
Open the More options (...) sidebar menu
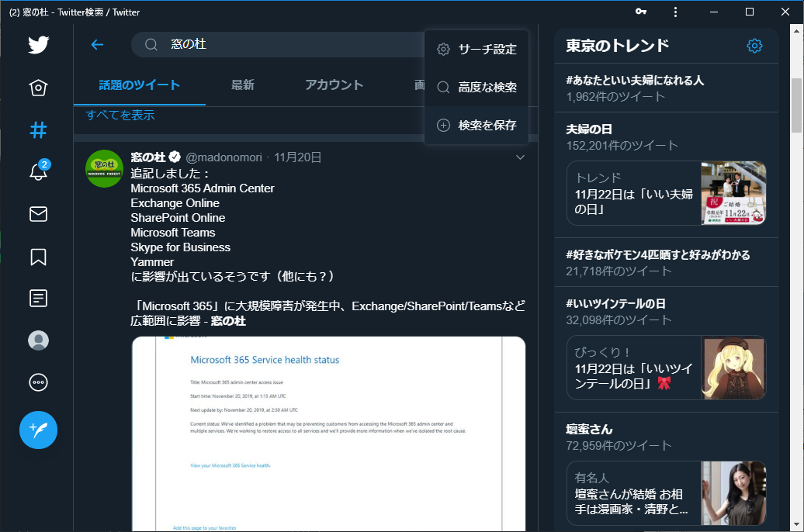(x=37, y=382)
